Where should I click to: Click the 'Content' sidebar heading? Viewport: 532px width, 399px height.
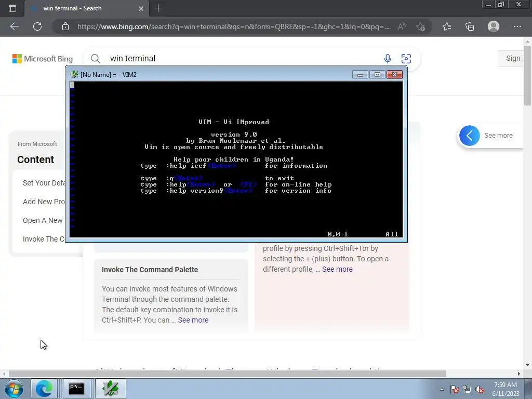36,159
